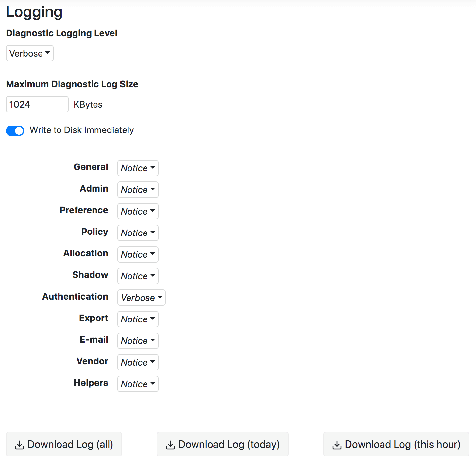Disable Write to Disk Immediately
476x465 pixels.
click(15, 130)
